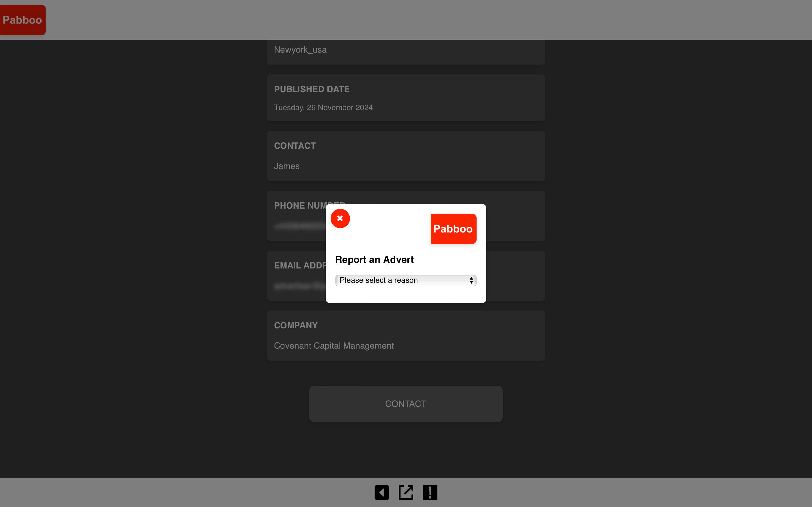Screen dimensions: 812x507
Task: Click the contact name James
Action: (x=287, y=166)
